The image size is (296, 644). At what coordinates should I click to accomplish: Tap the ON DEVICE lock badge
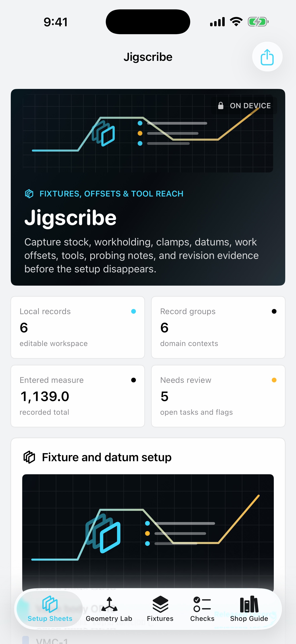pos(244,106)
